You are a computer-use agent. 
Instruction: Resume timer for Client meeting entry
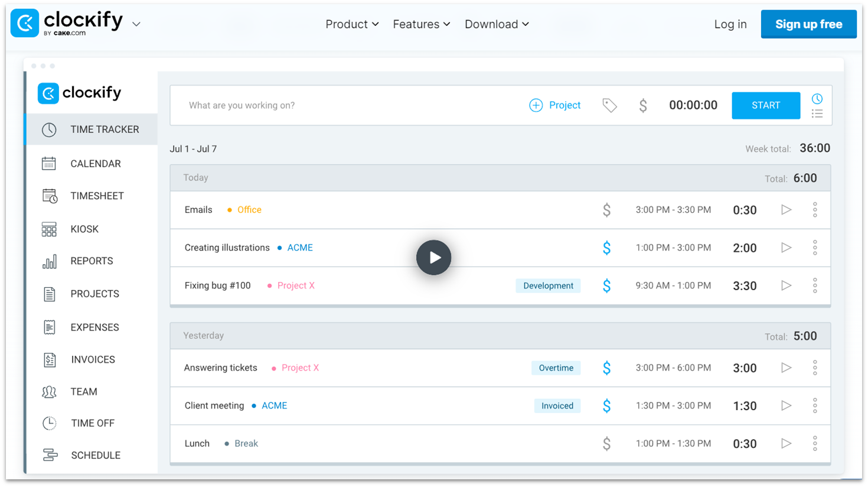[786, 405]
